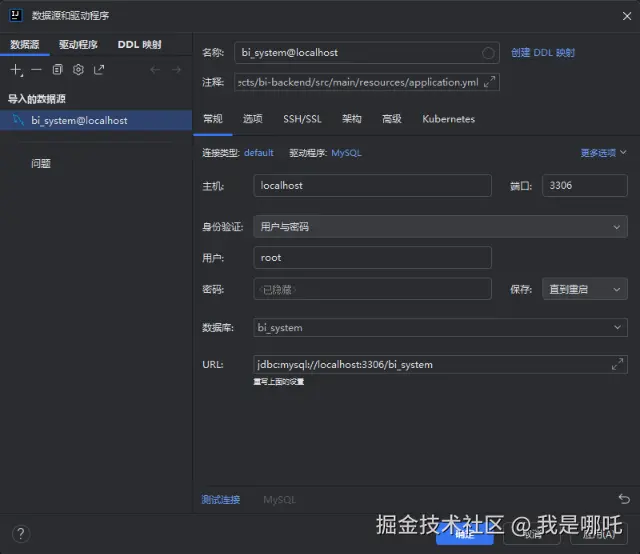Open the make global settings gear icon
The width and height of the screenshot is (640, 554).
click(78, 70)
